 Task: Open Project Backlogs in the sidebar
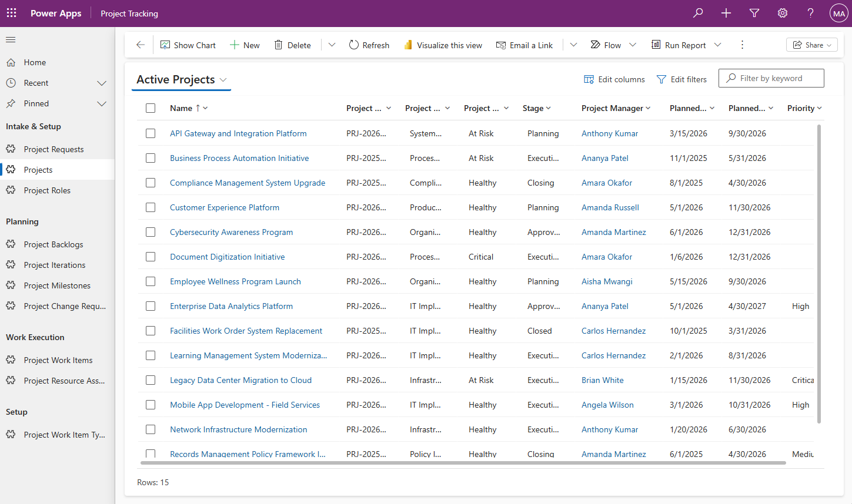57,244
